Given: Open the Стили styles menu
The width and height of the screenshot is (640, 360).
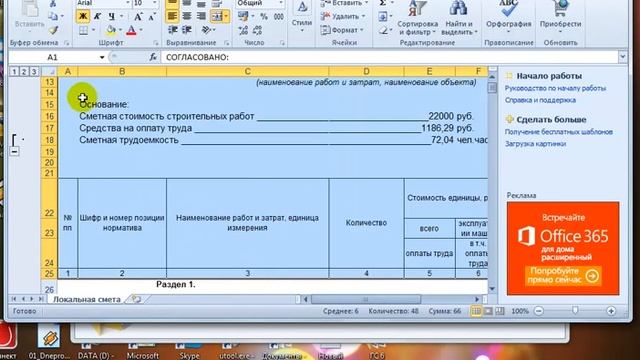Looking at the screenshot, I should tap(302, 17).
